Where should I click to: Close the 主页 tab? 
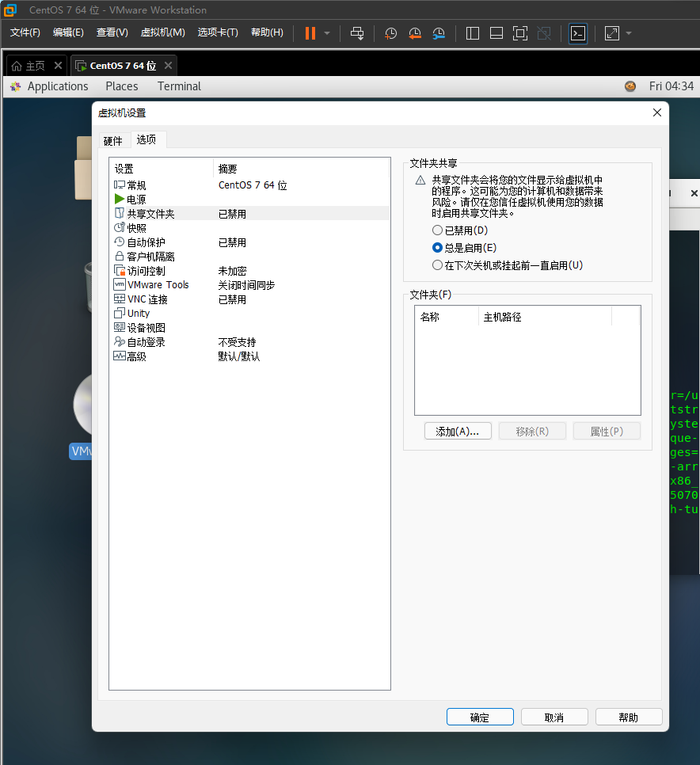(58, 66)
